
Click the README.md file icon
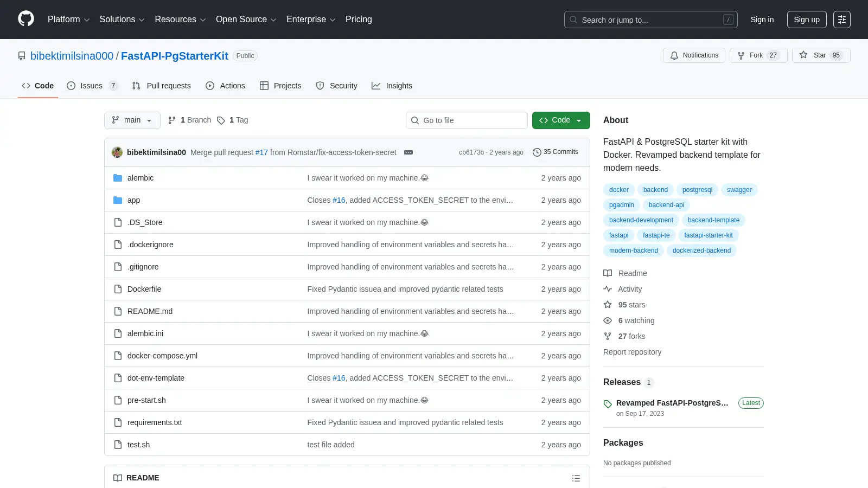pos(118,311)
